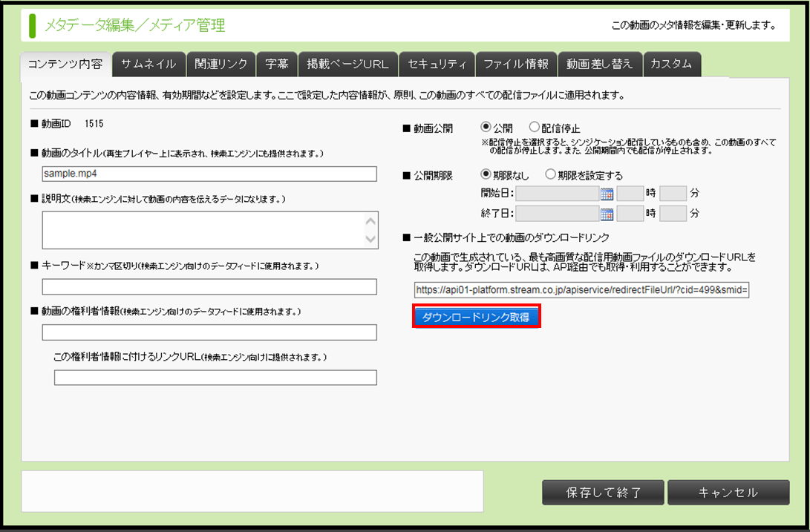Open the 掲載ページURL tab
This screenshot has width=810, height=532.
click(x=347, y=65)
